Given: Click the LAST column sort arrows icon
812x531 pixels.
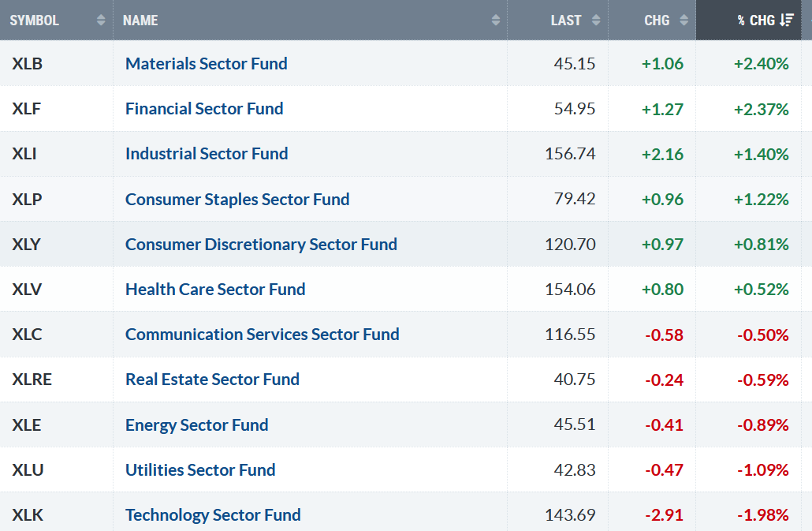Looking at the screenshot, I should click(x=595, y=21).
